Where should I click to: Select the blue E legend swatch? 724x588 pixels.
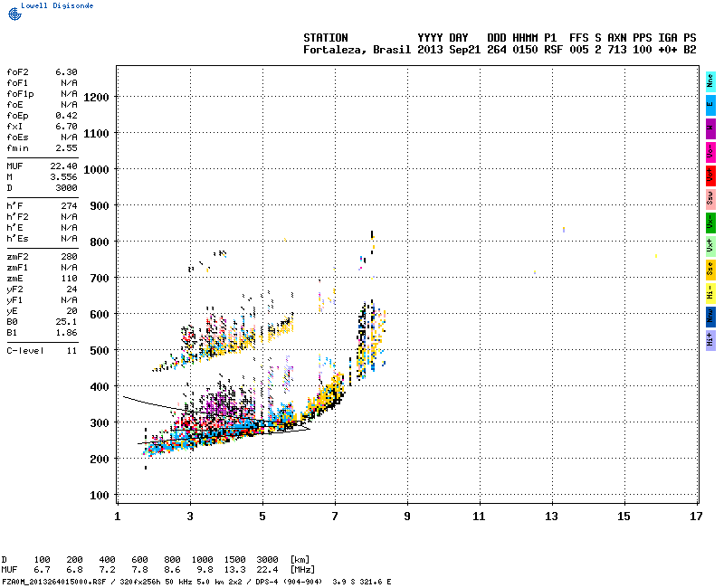pyautogui.click(x=710, y=105)
